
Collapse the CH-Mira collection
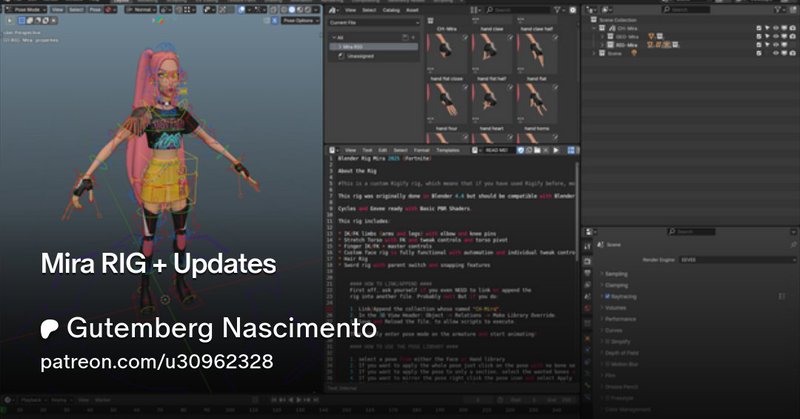tap(594, 28)
